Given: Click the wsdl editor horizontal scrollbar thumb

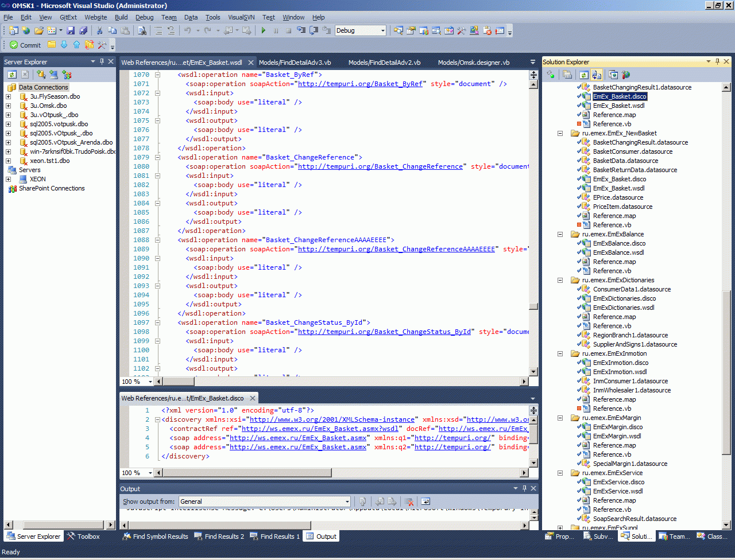Looking at the screenshot, I should pos(179,382).
